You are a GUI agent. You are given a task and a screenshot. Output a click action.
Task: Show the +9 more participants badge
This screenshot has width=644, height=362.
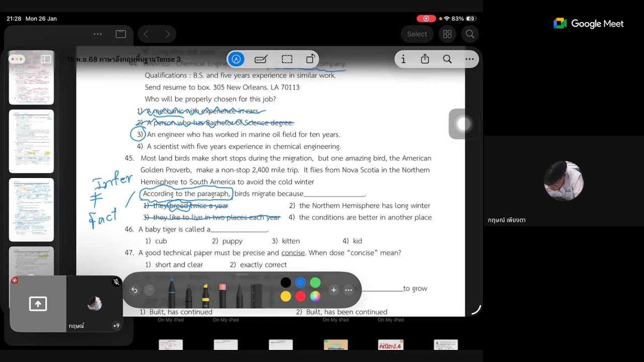pos(116,326)
